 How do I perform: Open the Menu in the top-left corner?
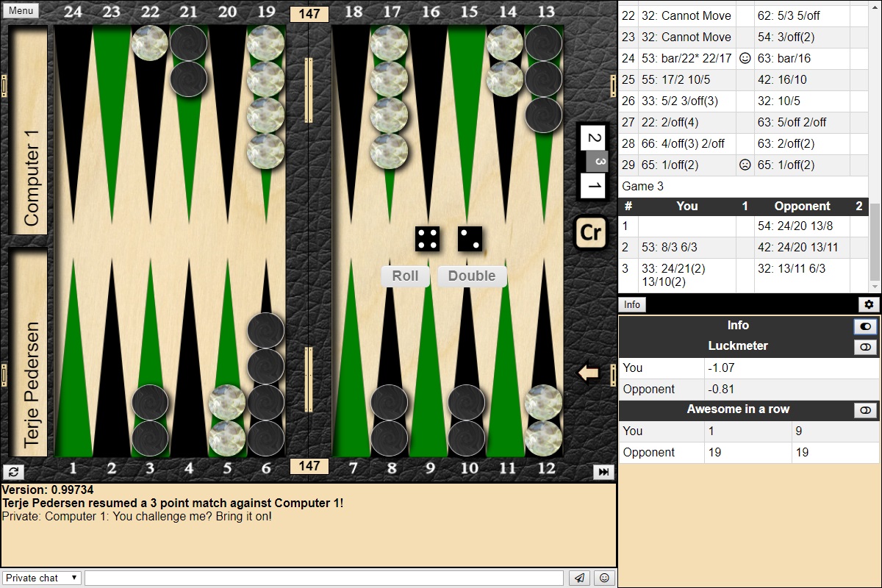[20, 10]
